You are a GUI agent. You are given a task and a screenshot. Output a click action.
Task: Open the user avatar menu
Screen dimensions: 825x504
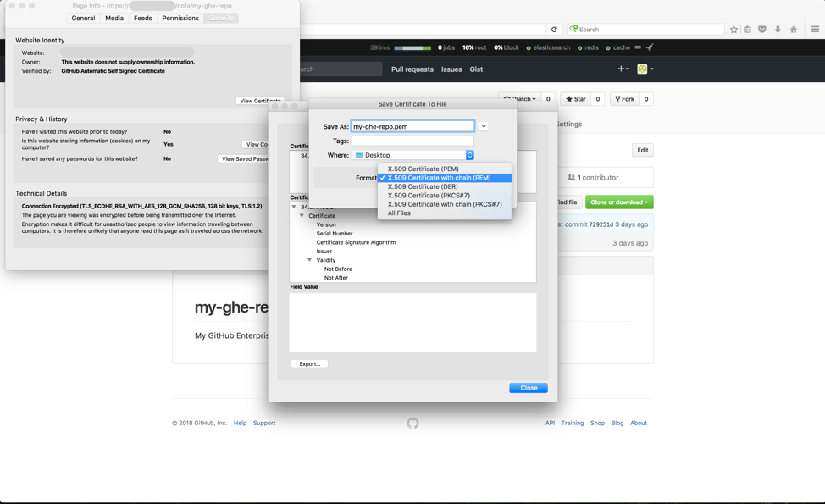(x=645, y=69)
